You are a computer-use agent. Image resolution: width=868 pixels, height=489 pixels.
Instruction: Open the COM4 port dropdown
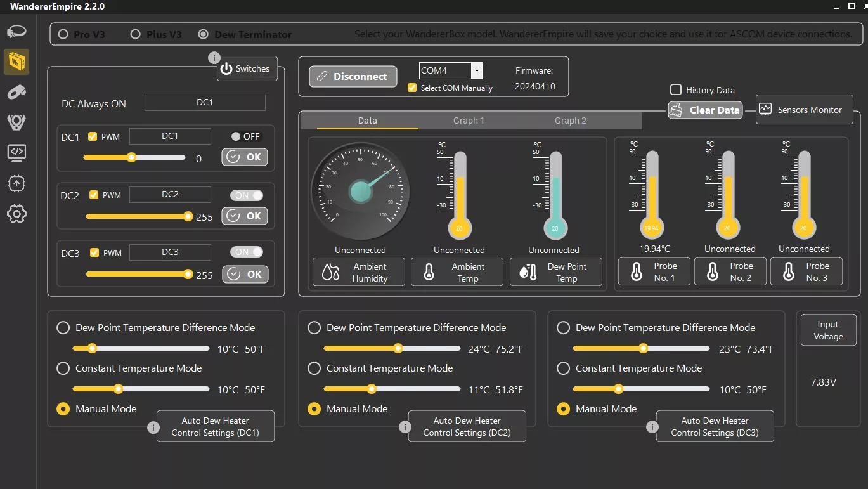477,70
